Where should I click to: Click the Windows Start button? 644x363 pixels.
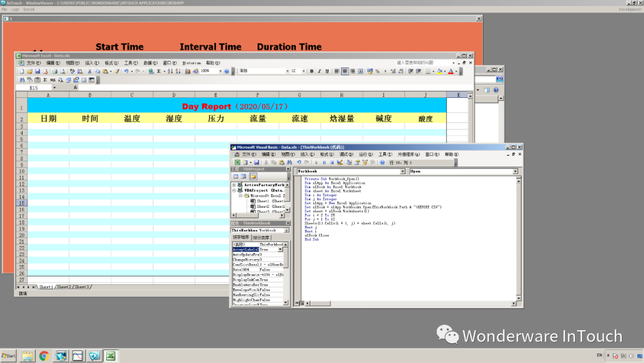point(7,355)
